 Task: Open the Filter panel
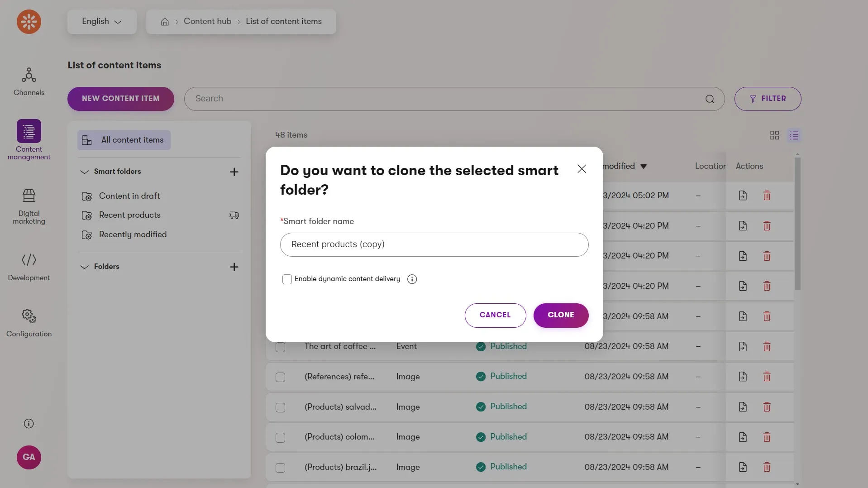point(768,99)
